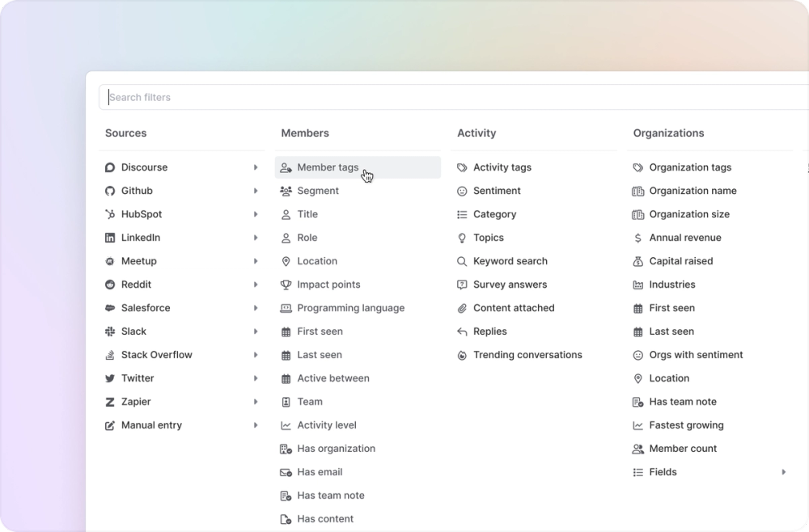Click the Annual revenue dollar icon
The height and width of the screenshot is (532, 809).
[x=638, y=238]
